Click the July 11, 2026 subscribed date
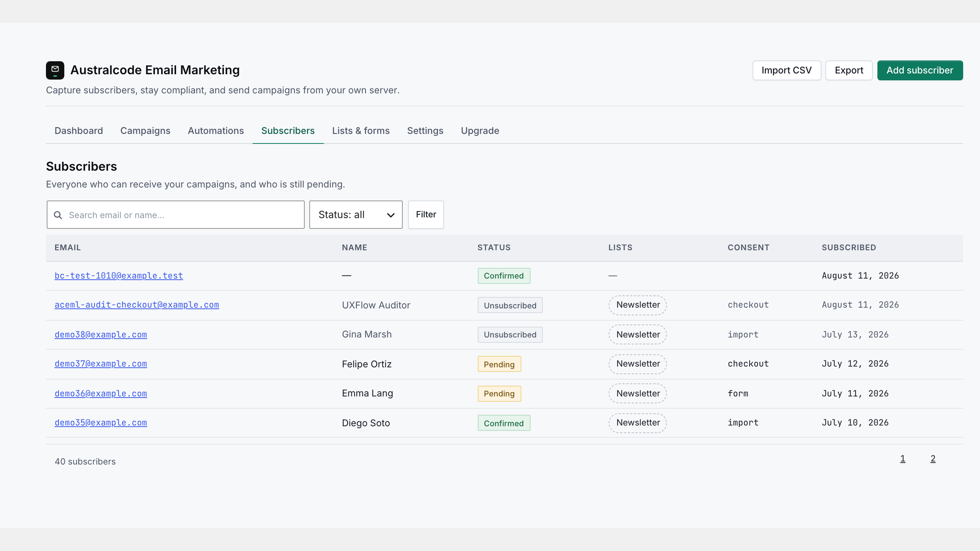Viewport: 980px width, 551px height. pos(855,393)
